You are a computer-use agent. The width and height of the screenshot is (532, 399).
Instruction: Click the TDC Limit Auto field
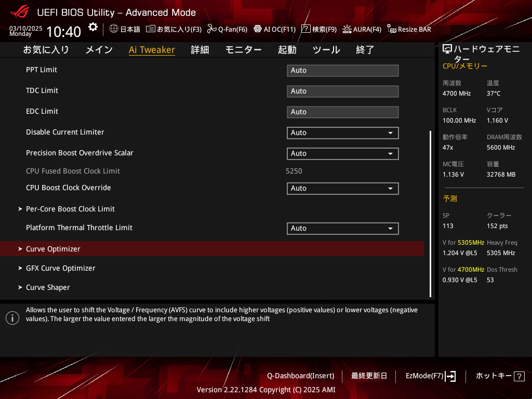coord(343,91)
